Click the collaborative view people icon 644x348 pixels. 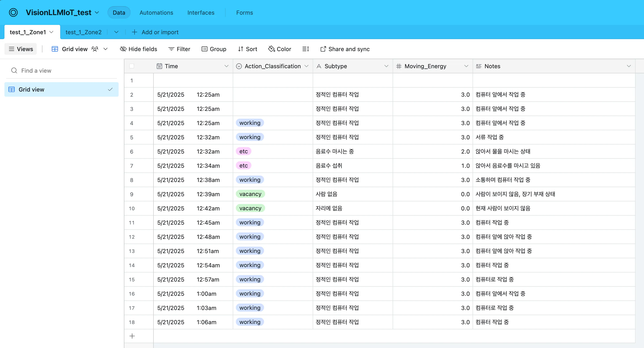(x=95, y=49)
